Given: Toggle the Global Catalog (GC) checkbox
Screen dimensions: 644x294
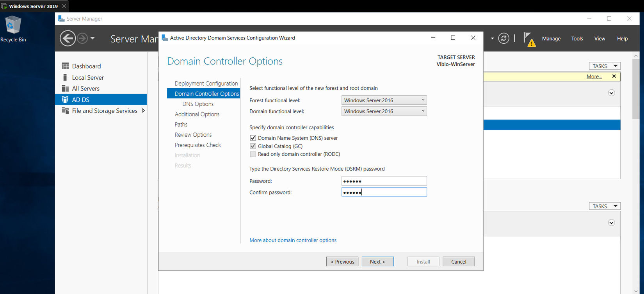Looking at the screenshot, I should [x=253, y=146].
